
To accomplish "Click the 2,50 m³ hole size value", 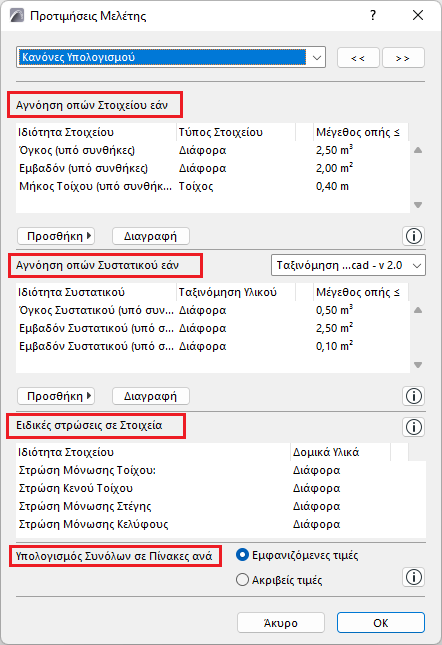I will (x=334, y=151).
